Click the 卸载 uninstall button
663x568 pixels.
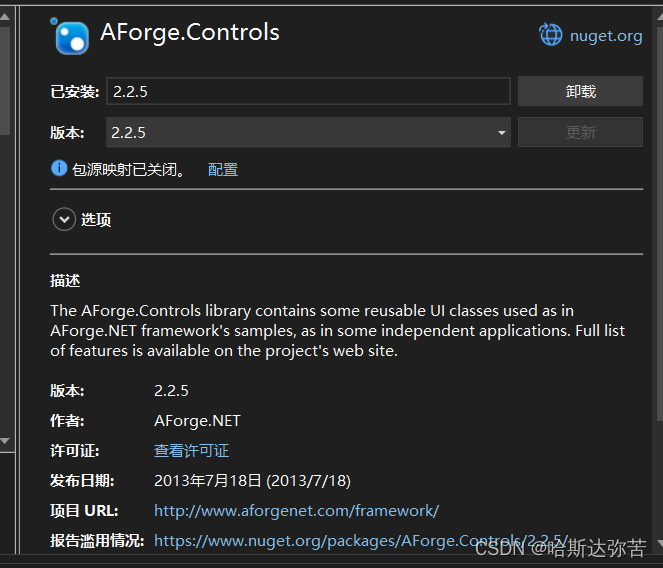pyautogui.click(x=580, y=91)
